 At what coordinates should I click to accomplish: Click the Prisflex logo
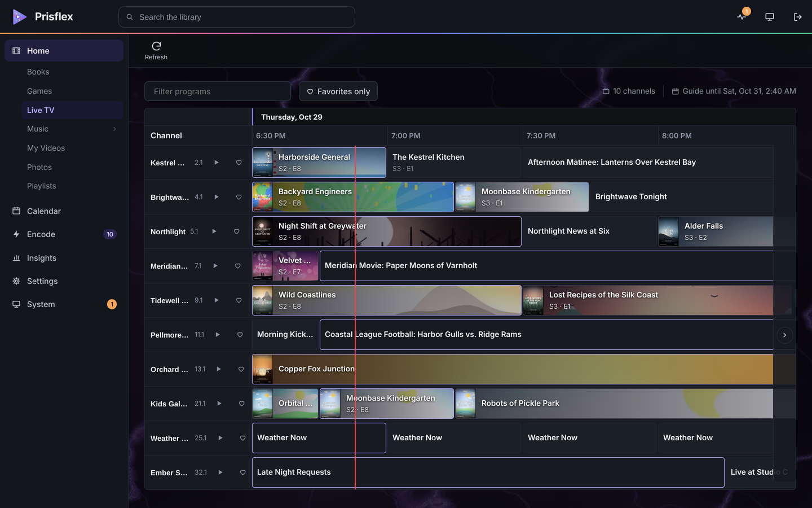tap(43, 17)
